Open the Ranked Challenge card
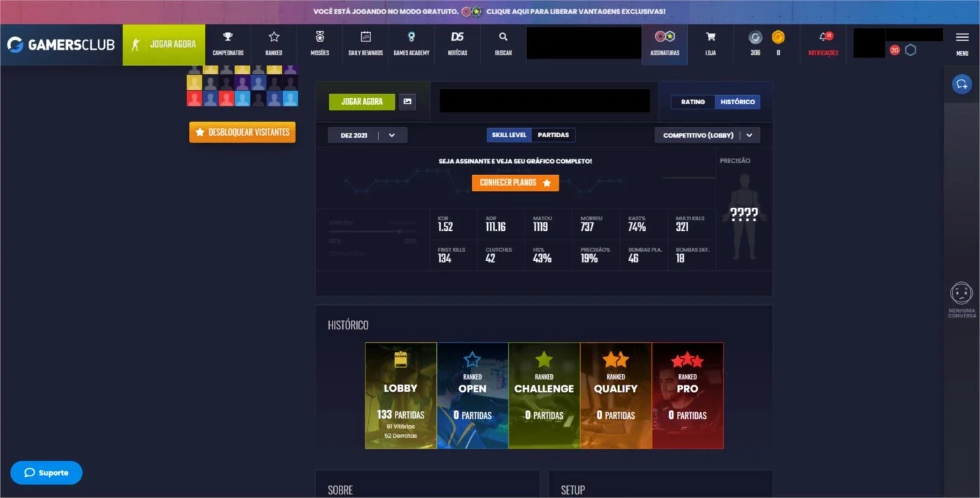The image size is (980, 498). [544, 395]
